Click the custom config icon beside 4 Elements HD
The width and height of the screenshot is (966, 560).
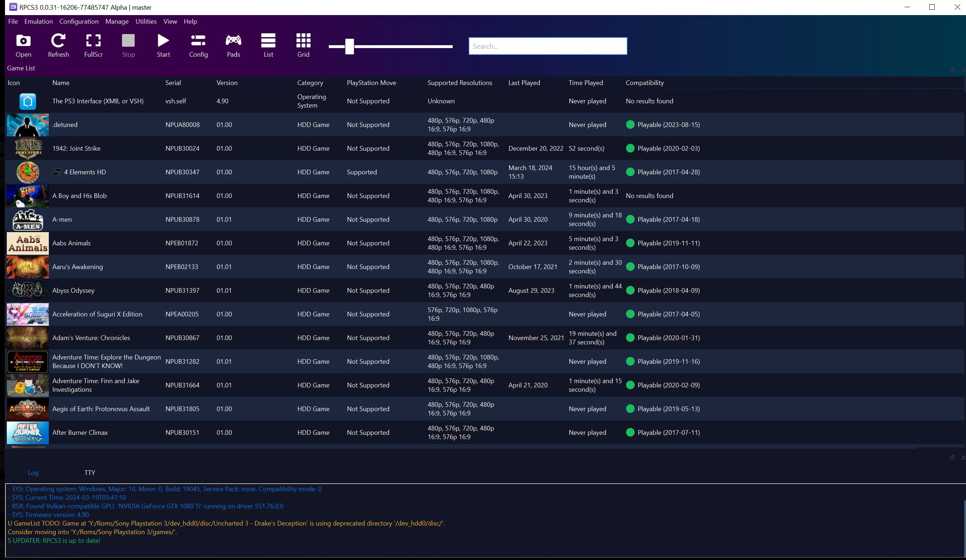click(x=57, y=172)
